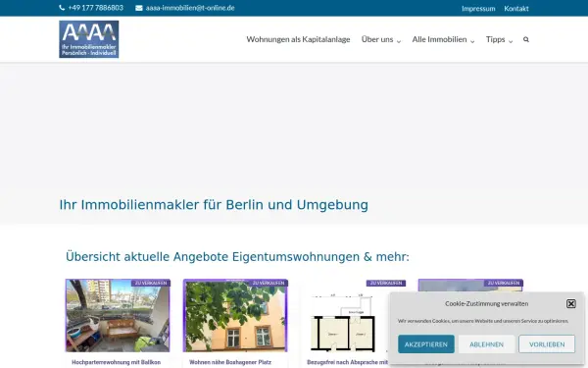Click Bezugsfrei nach Absprache listing title
Viewport: 588px width, 368px height.
(x=348, y=362)
